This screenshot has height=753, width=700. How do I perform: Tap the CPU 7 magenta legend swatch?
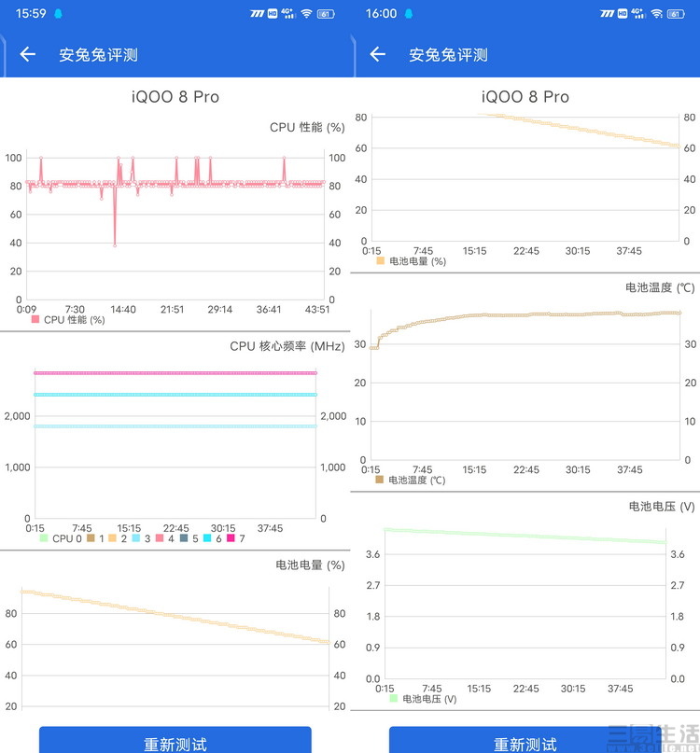click(x=231, y=537)
